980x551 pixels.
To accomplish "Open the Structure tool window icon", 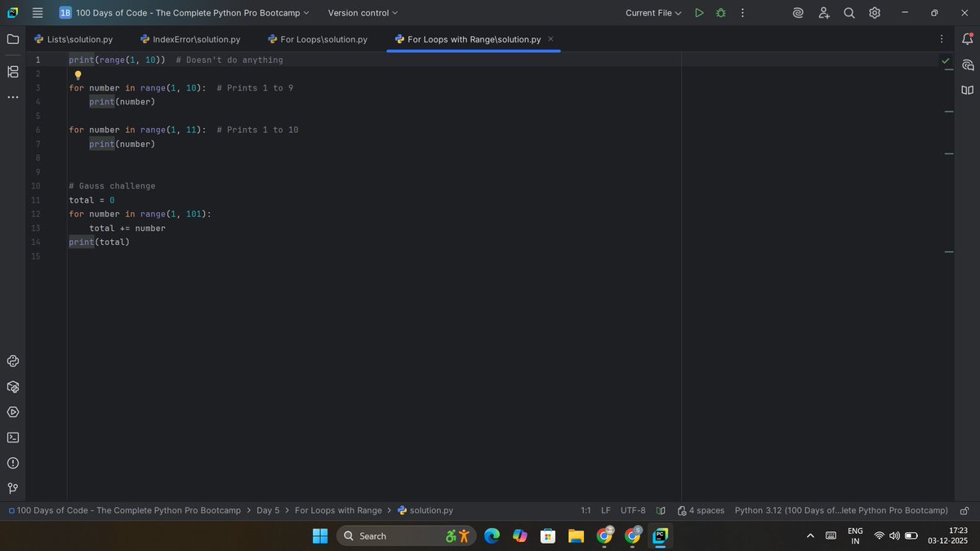I will click(x=12, y=71).
